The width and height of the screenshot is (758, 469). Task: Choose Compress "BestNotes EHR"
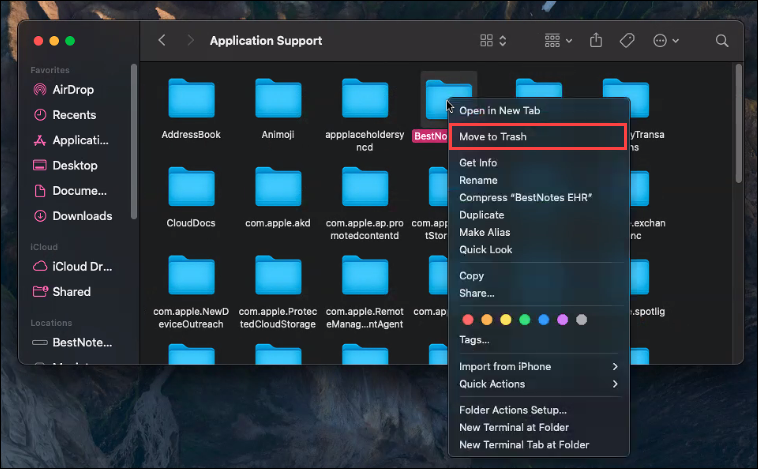pyautogui.click(x=539, y=197)
